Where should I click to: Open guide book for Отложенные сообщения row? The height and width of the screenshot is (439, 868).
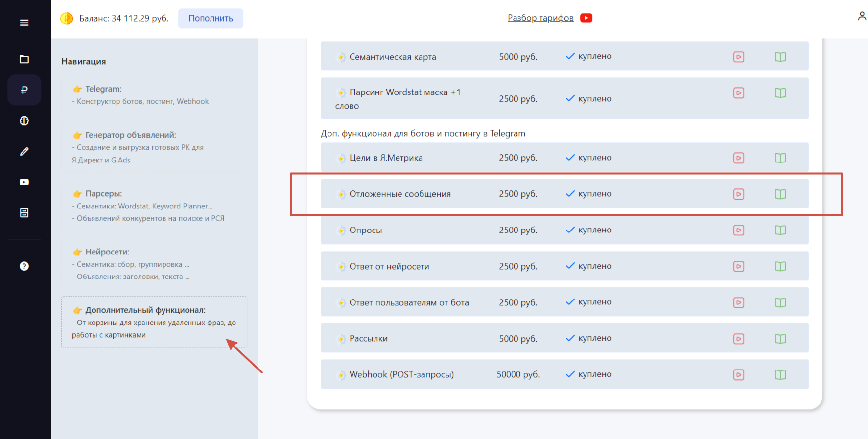click(780, 194)
